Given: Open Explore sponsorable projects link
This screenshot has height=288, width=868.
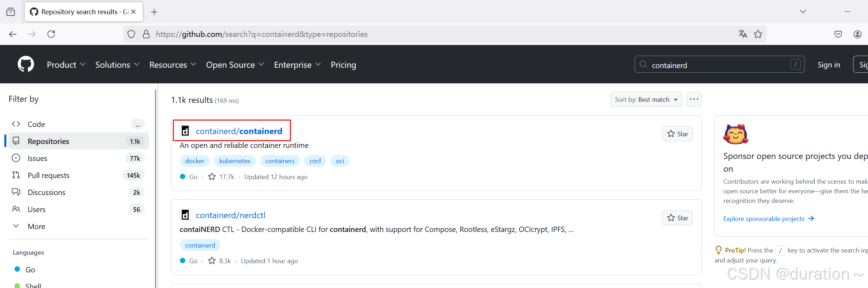Looking at the screenshot, I should 768,219.
